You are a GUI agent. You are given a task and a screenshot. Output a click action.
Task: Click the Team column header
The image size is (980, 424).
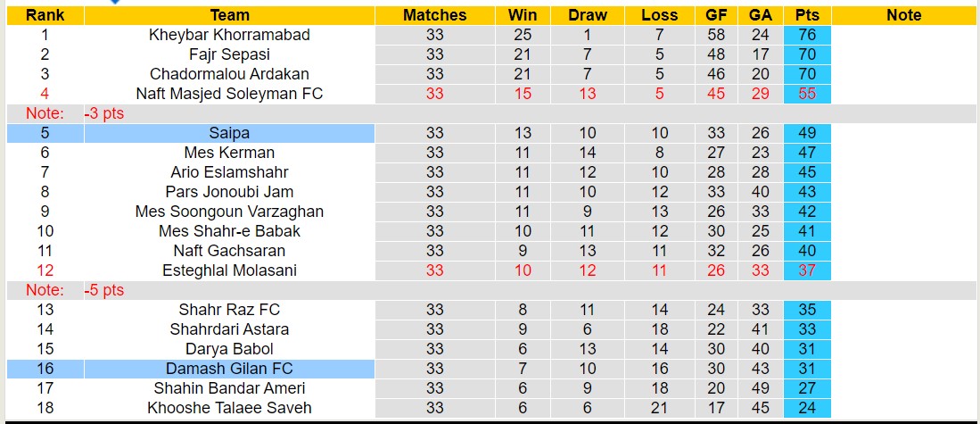pyautogui.click(x=229, y=15)
